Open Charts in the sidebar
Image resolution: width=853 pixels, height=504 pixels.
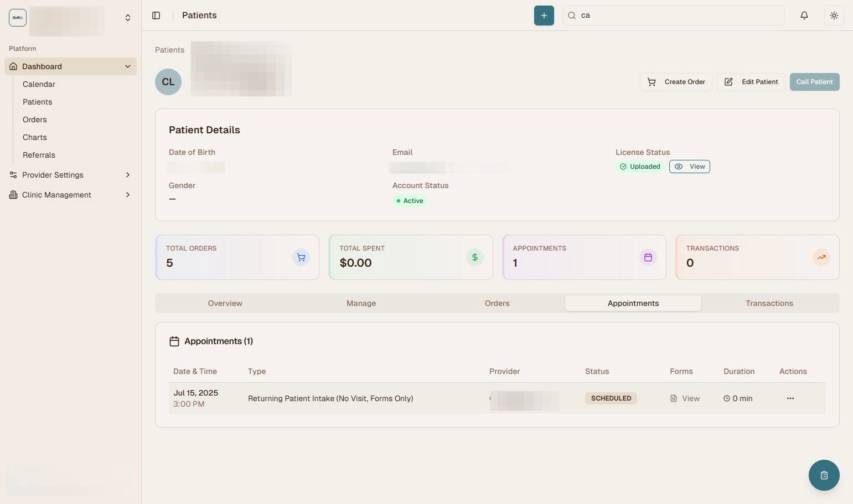pos(35,137)
